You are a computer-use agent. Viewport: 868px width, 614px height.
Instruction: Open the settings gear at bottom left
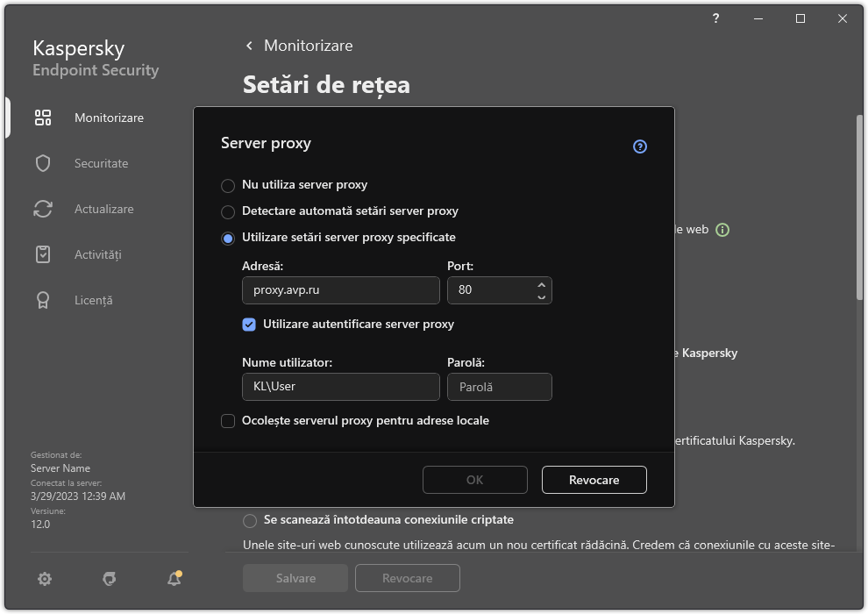click(44, 579)
